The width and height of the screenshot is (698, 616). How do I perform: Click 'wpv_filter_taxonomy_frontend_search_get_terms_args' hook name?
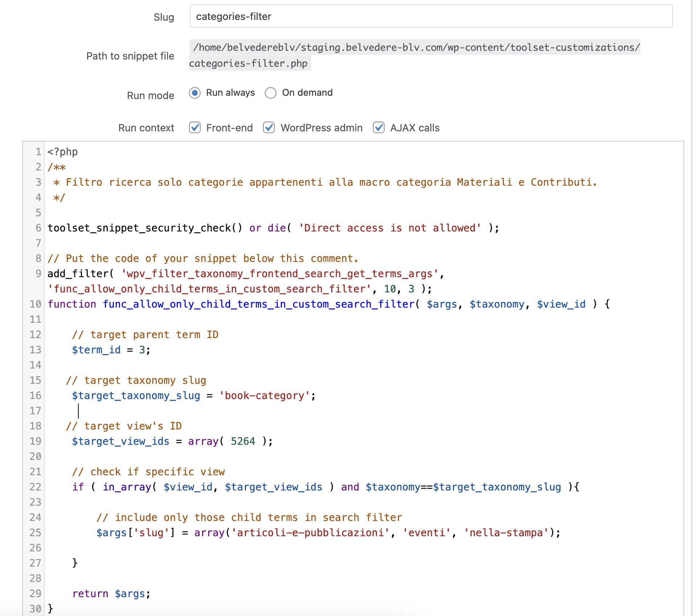pyautogui.click(x=280, y=274)
